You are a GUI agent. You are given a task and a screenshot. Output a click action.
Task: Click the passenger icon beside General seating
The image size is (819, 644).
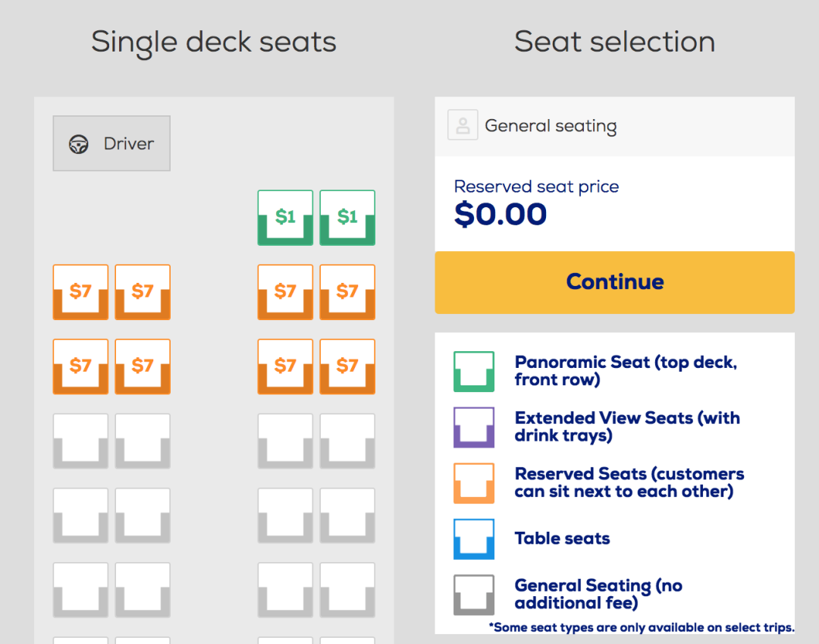[x=463, y=125]
